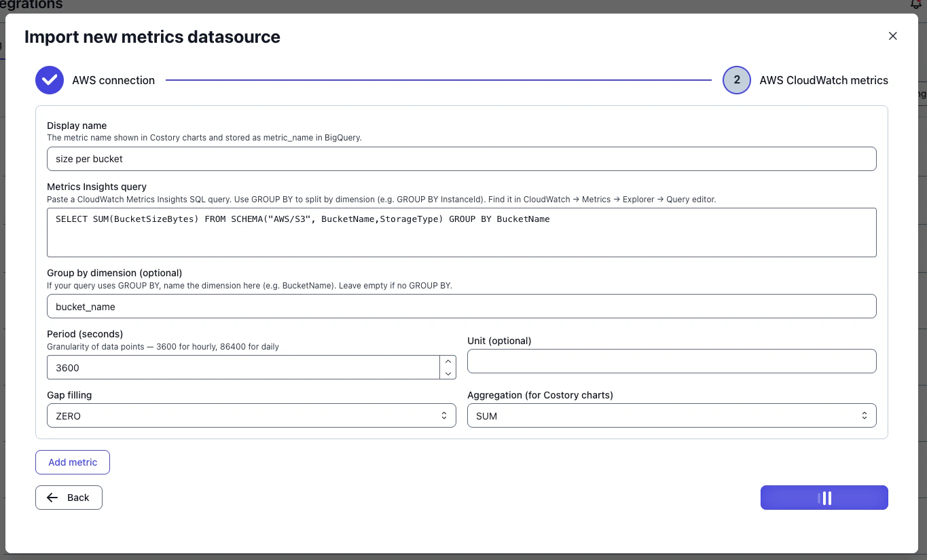Open the Gap filling dropdown

pyautogui.click(x=251, y=416)
